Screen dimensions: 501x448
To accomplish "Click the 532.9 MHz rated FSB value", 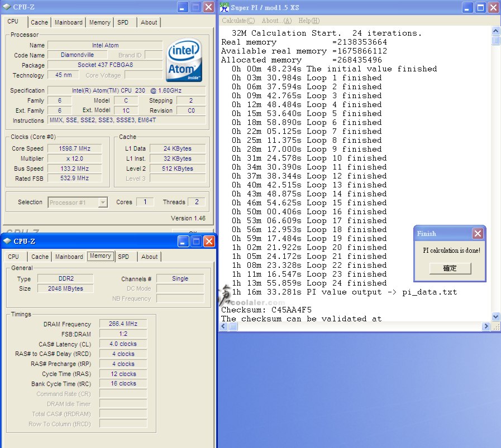I will (x=75, y=178).
